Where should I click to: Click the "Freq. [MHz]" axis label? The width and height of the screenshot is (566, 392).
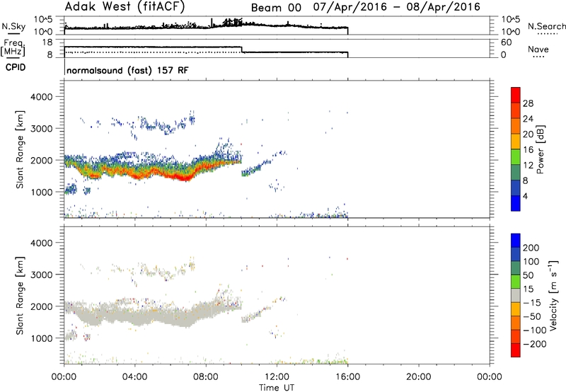tap(13, 47)
